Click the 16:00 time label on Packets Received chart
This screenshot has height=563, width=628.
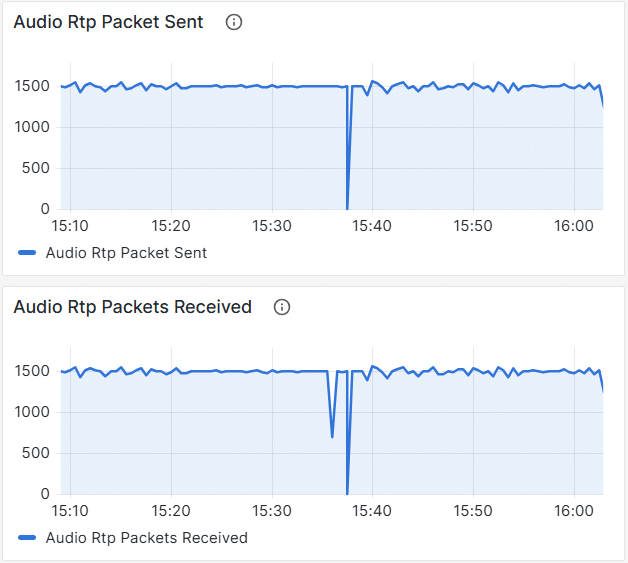(x=573, y=511)
